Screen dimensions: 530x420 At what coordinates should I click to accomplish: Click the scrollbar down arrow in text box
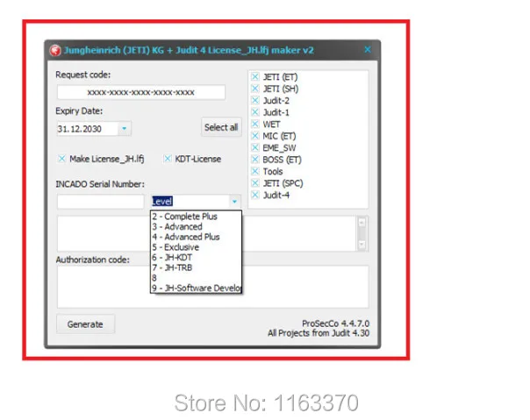click(x=362, y=245)
